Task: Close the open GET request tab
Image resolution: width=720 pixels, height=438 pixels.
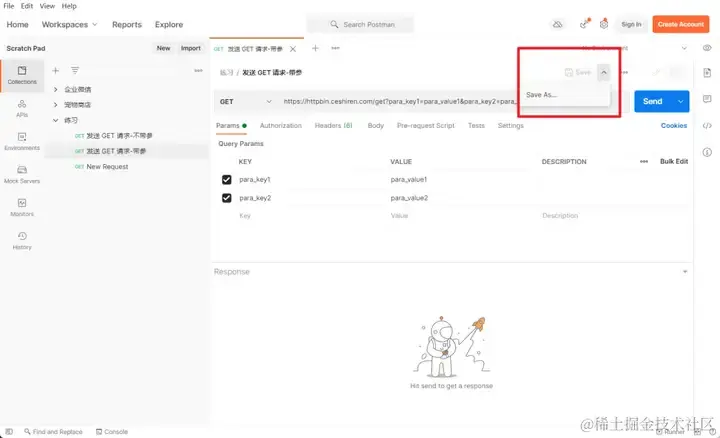Action: click(293, 49)
